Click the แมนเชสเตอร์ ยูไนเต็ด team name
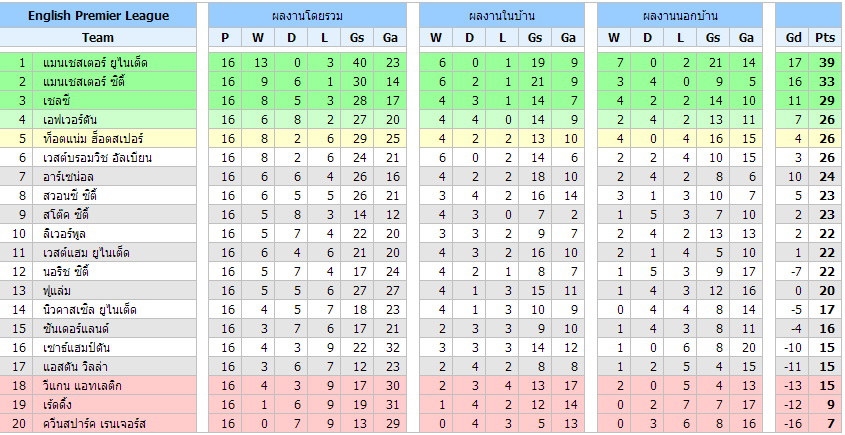This screenshot has width=845, height=435. click(x=95, y=62)
